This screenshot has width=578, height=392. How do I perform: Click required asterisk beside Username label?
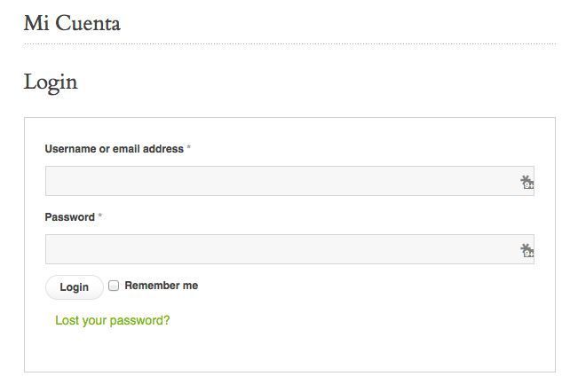pos(189,147)
